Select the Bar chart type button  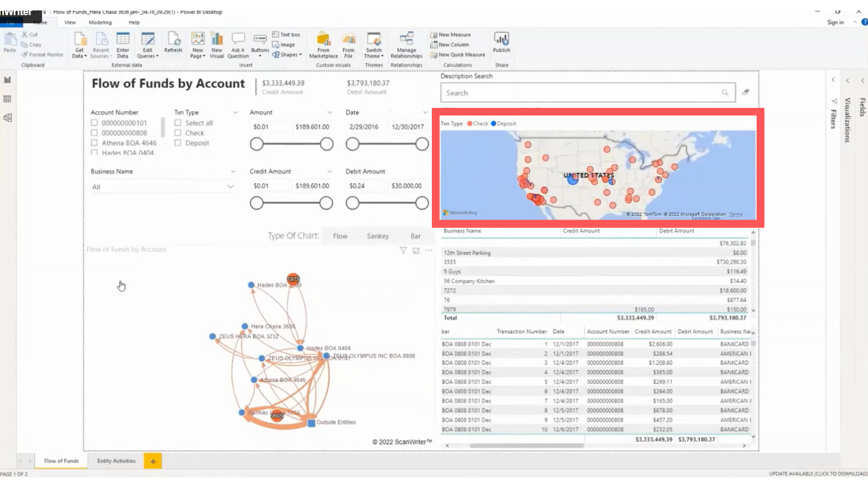(416, 236)
